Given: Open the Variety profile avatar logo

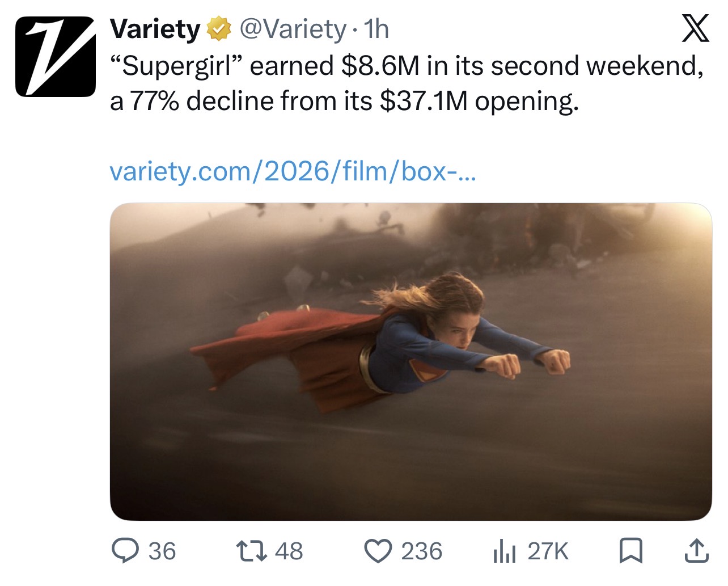Looking at the screenshot, I should 56,56.
